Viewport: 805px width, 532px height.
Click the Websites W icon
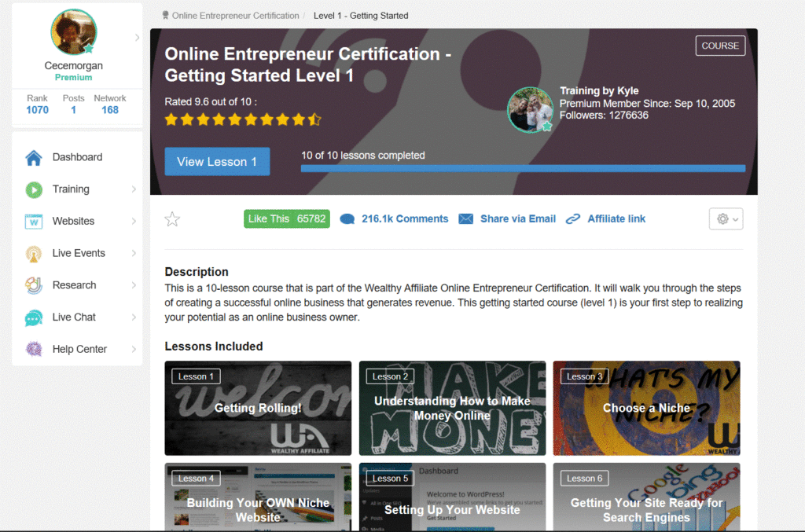[x=34, y=222]
